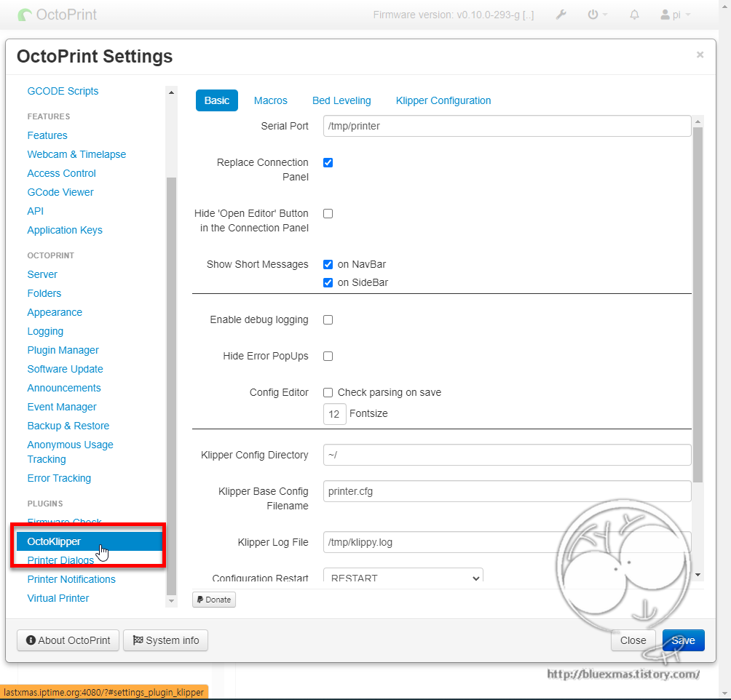Click the notification bell icon

point(634,15)
